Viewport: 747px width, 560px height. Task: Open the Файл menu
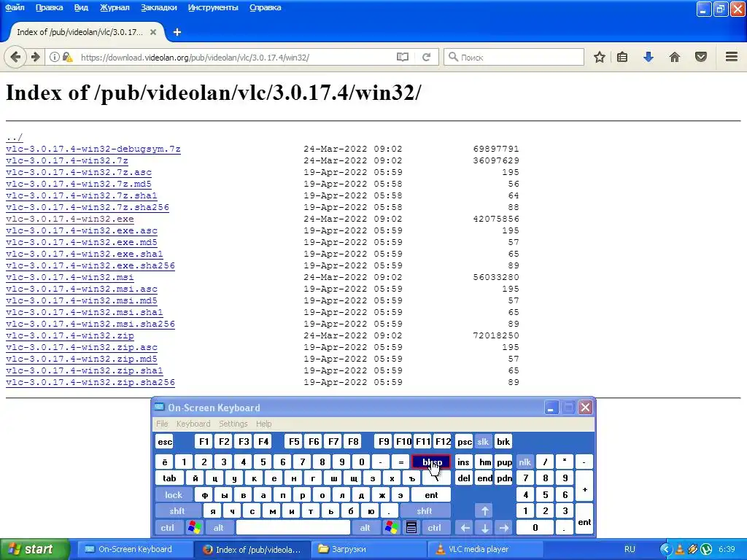[15, 7]
